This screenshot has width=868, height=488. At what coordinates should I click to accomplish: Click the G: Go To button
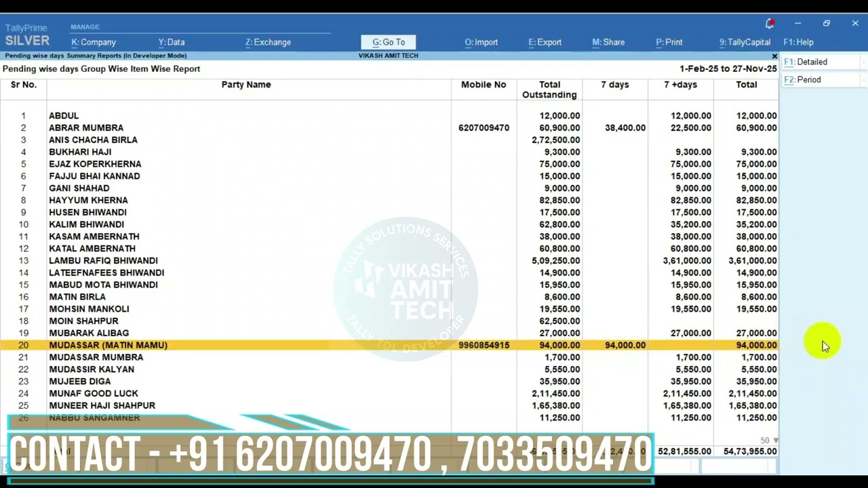pos(389,42)
